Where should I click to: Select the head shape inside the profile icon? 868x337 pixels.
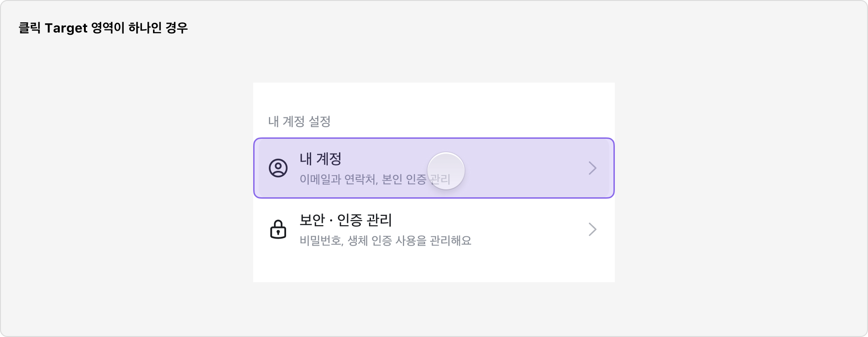tap(278, 165)
